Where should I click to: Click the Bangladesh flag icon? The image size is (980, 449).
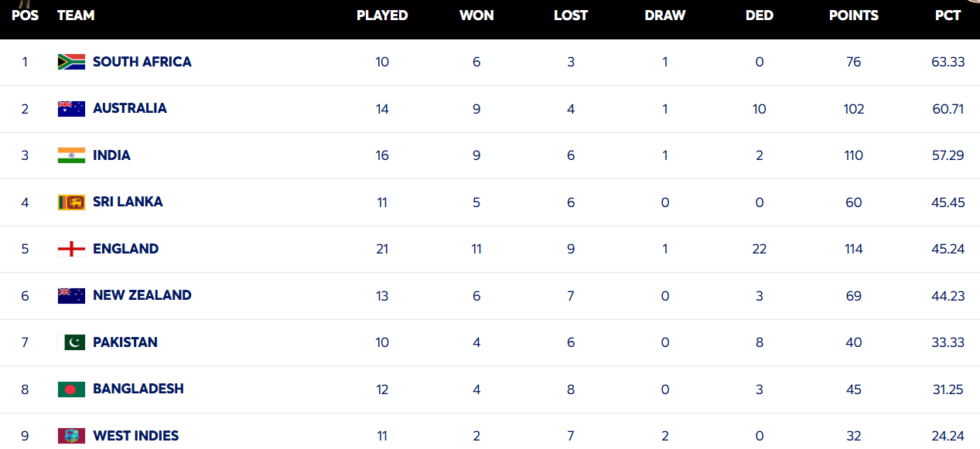(71, 389)
